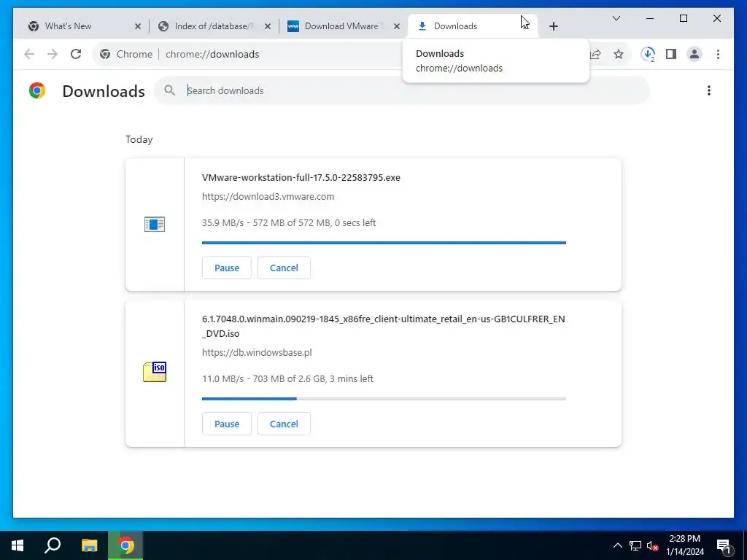747x560 pixels.
Task: Close the What's New tab
Action: (x=138, y=26)
